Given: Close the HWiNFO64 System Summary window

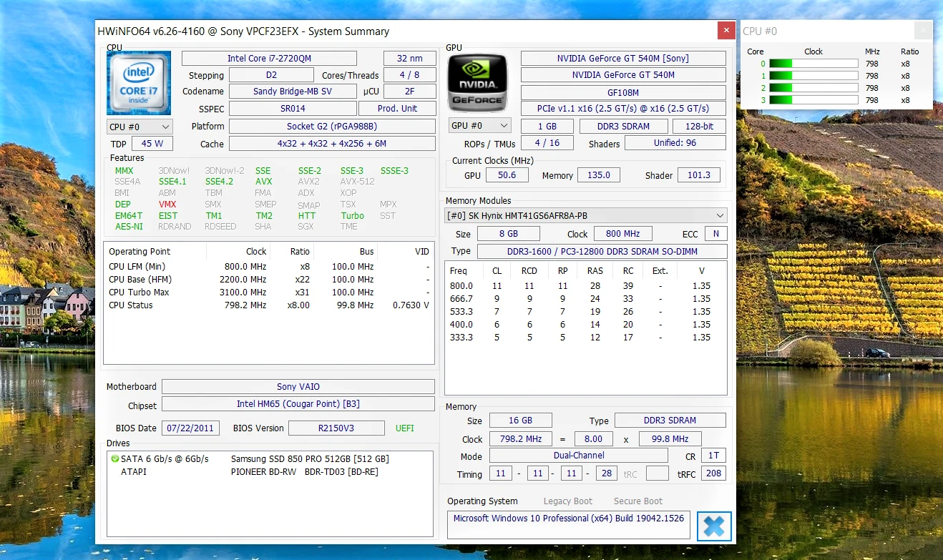Looking at the screenshot, I should pos(726,31).
